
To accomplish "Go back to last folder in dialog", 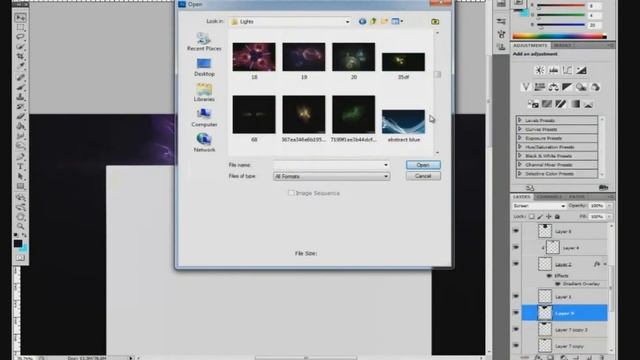I will pos(362,21).
